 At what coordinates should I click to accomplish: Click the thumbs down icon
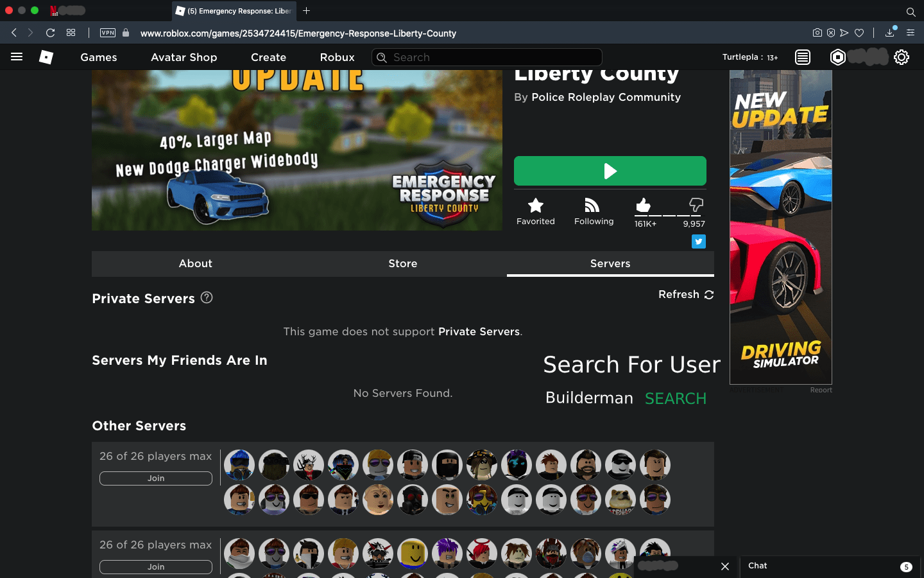(696, 206)
